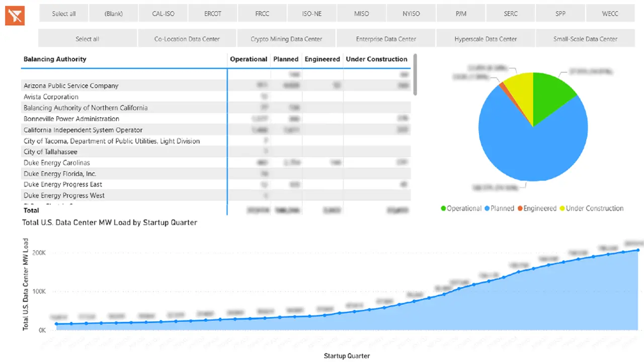Click the table's vertical scrollbar thumb

415,74
